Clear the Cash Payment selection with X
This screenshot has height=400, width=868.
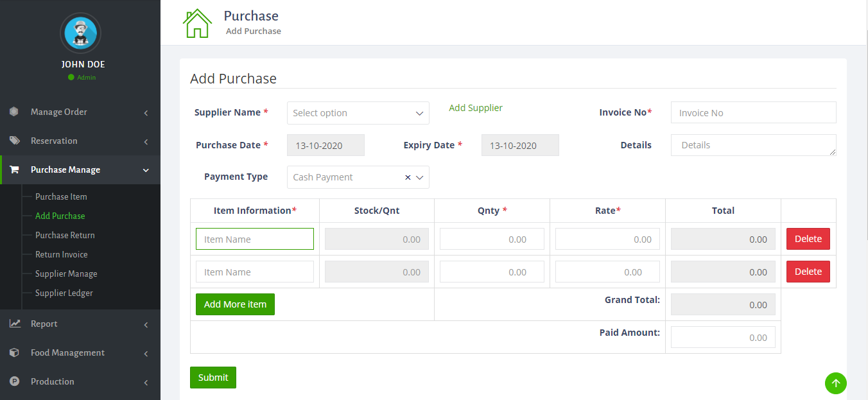pyautogui.click(x=408, y=177)
